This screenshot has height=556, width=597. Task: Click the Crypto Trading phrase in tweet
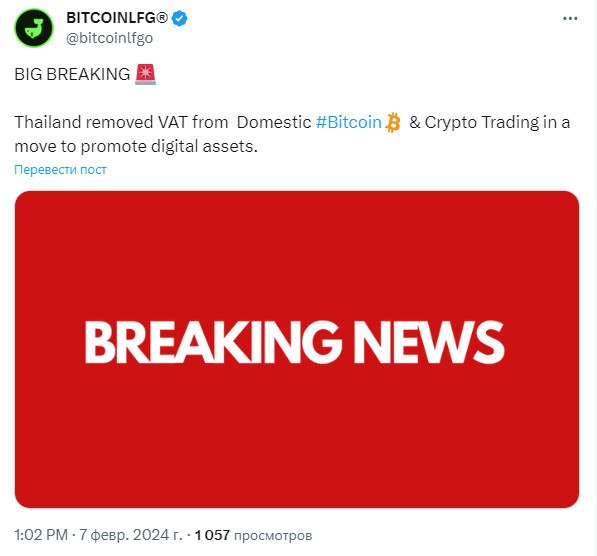coord(481,122)
